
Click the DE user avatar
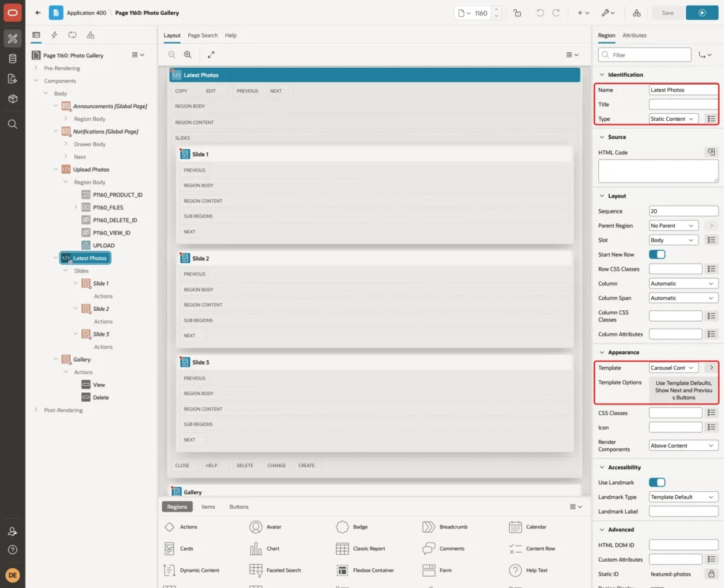(13, 575)
